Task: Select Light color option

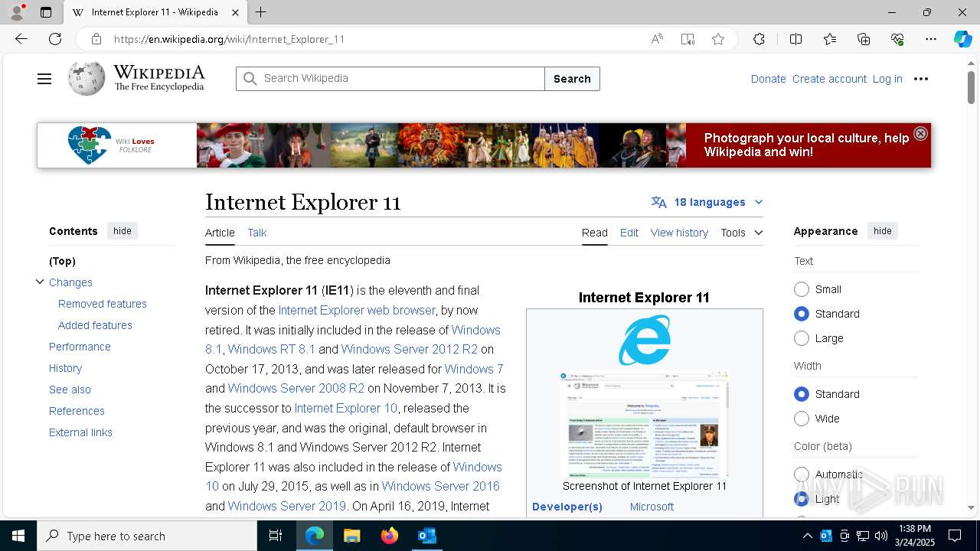Action: coord(802,499)
